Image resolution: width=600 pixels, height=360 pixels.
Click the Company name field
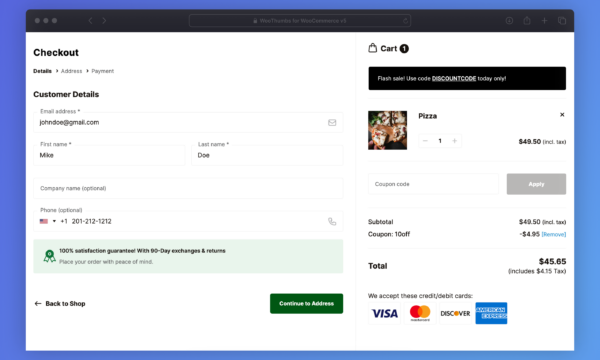[188, 188]
